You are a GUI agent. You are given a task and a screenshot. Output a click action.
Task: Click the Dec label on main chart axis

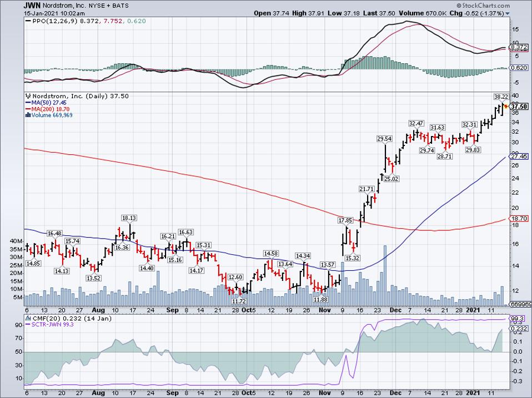click(395, 310)
